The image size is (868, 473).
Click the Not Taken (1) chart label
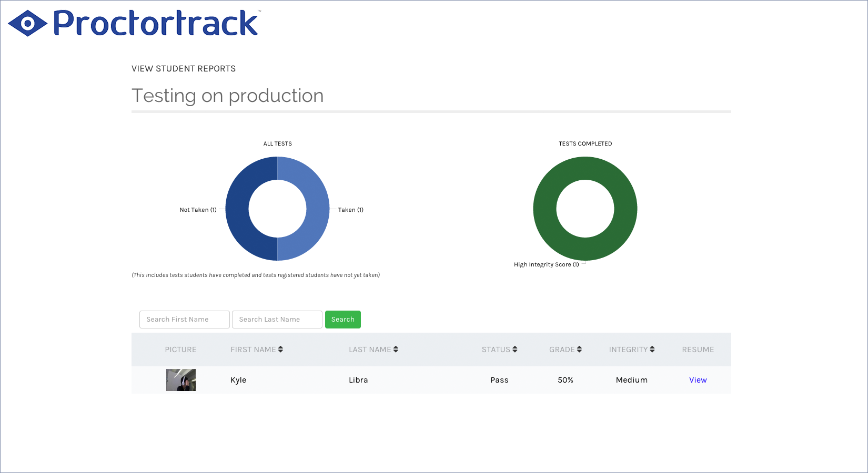coord(198,210)
